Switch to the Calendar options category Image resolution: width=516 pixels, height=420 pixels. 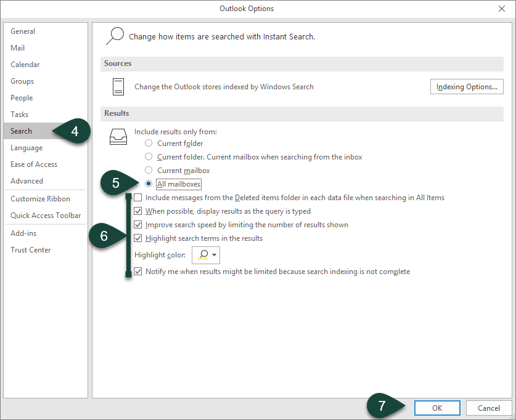25,65
